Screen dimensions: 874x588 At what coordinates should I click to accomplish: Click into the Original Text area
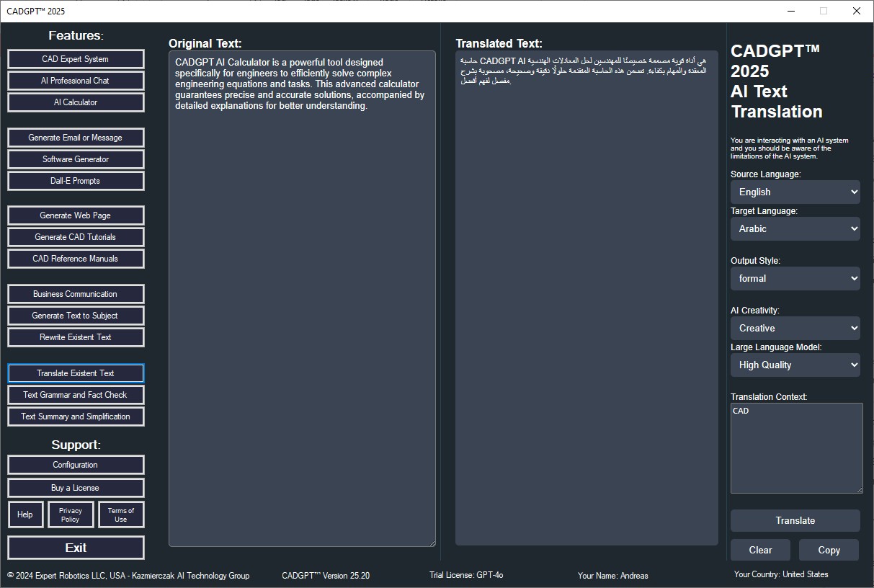[x=302, y=298]
